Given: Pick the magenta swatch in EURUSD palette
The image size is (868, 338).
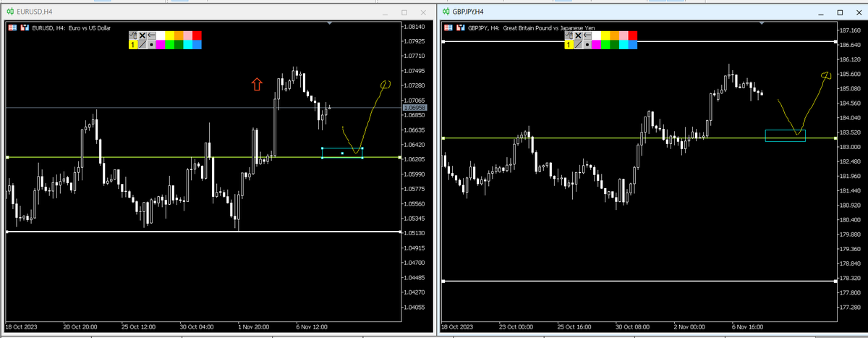Looking at the screenshot, I should [161, 45].
